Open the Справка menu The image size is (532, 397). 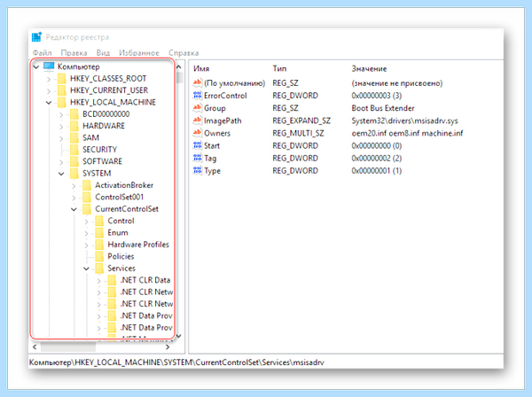tap(184, 53)
